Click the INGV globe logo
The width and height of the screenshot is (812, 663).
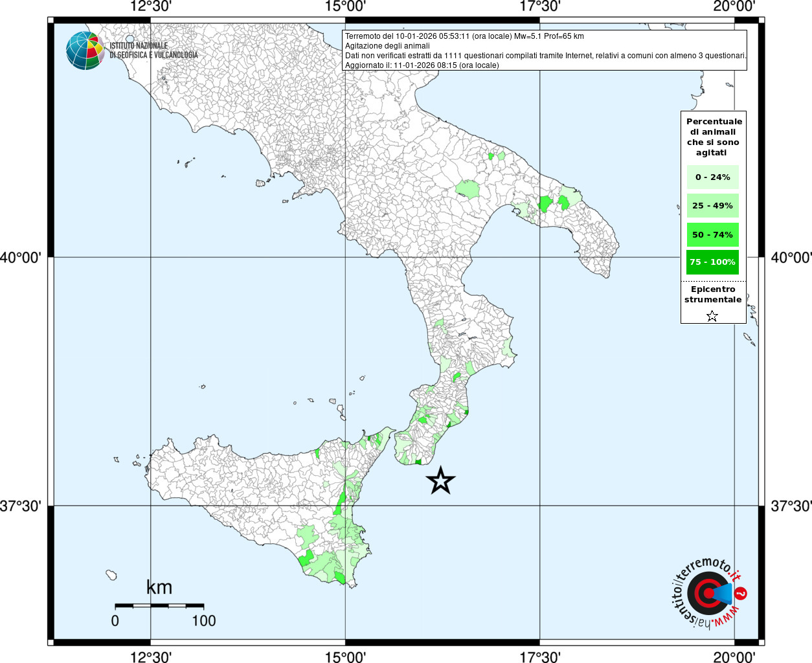[x=85, y=51]
